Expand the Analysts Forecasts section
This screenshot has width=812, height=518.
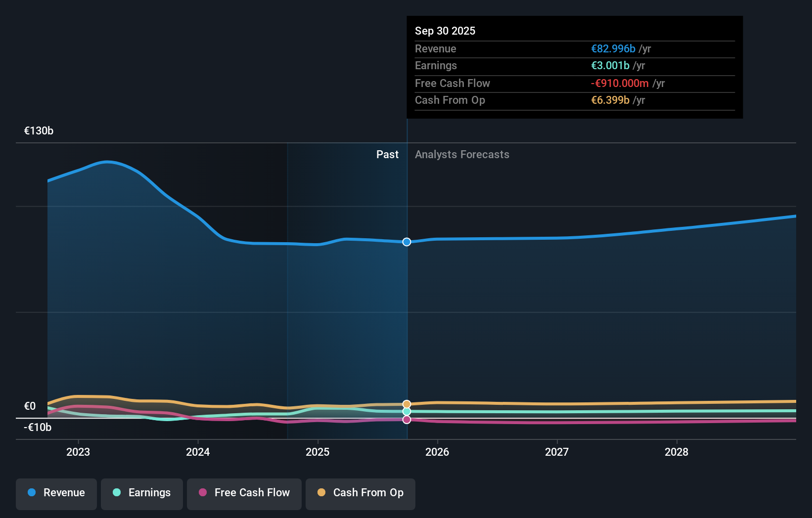pyautogui.click(x=462, y=154)
